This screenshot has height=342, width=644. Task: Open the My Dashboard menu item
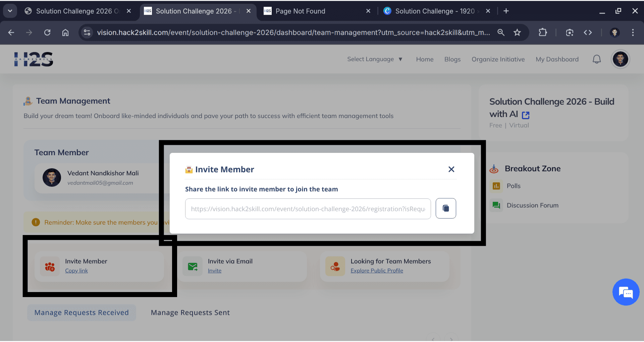(x=557, y=59)
